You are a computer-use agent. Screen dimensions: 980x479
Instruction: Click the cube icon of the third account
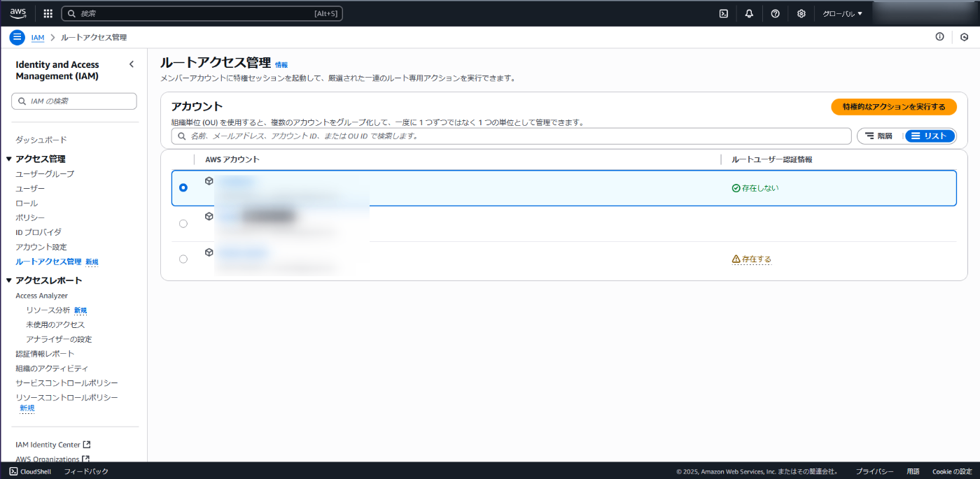pyautogui.click(x=209, y=252)
